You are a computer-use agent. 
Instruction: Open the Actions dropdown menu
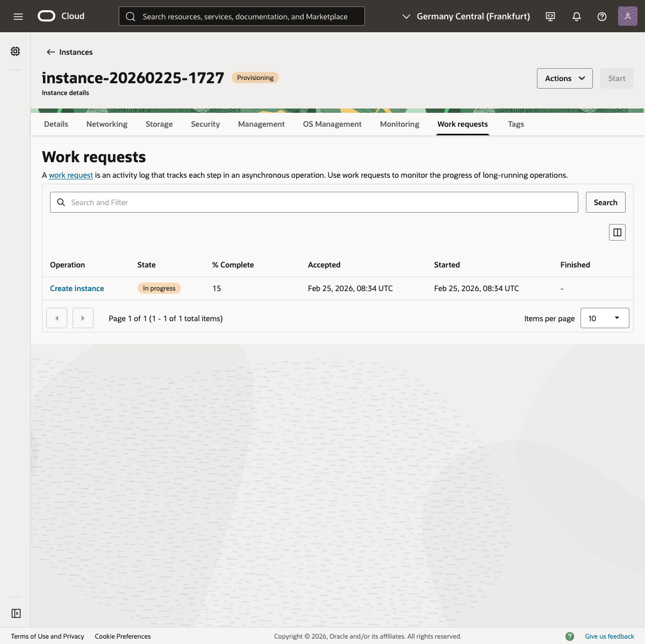pyautogui.click(x=564, y=78)
